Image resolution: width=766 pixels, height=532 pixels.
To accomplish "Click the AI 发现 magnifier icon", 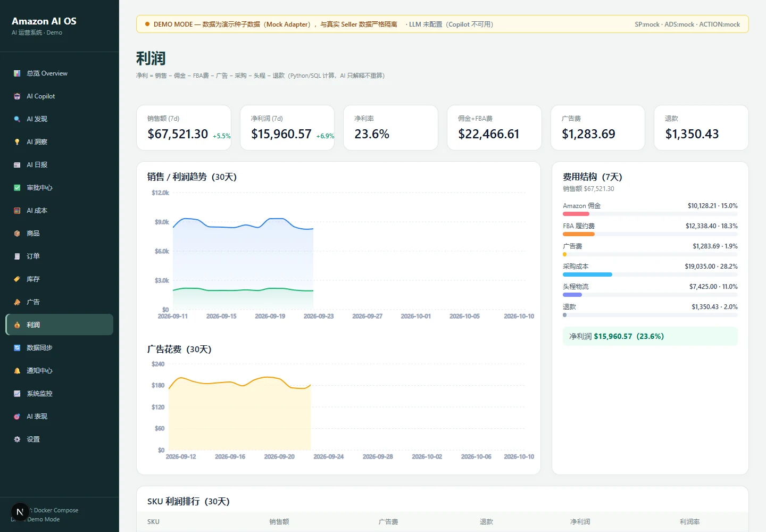I will tap(17, 119).
